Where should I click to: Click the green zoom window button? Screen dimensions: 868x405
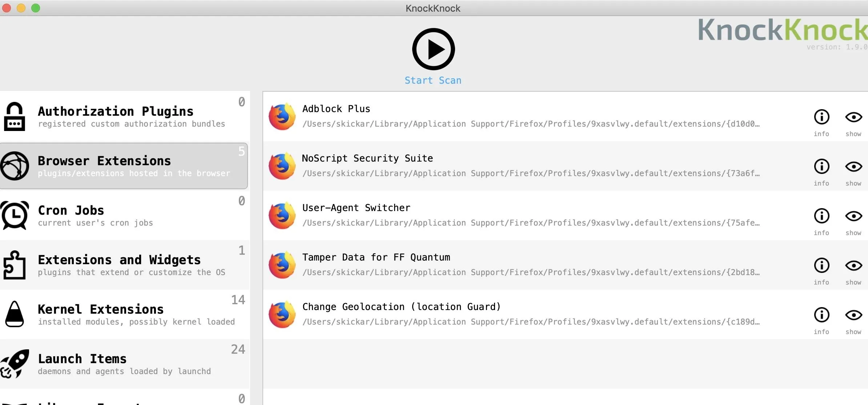point(36,8)
